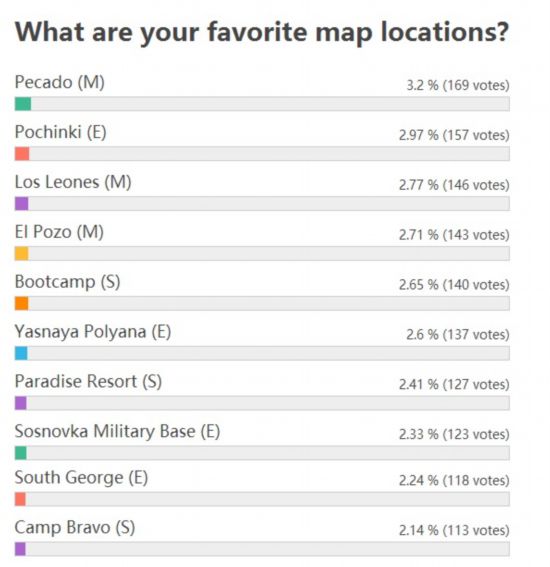This screenshot has height=567, width=550.
Task: Select the Pecado (M) option label
Action: point(60,83)
